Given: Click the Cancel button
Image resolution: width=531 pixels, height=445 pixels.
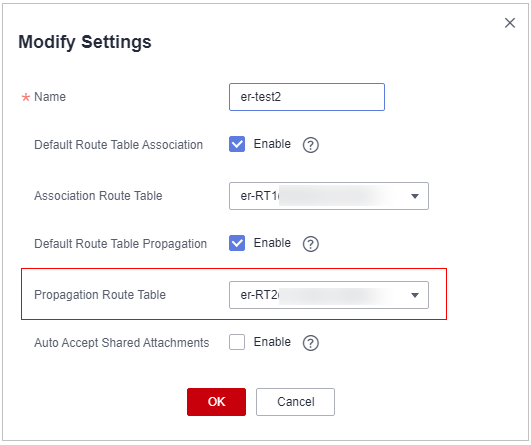Looking at the screenshot, I should [x=295, y=402].
